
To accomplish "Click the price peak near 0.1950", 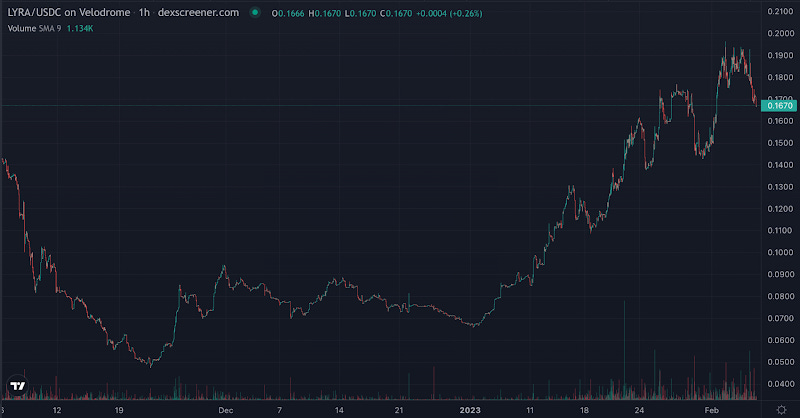I will point(726,45).
